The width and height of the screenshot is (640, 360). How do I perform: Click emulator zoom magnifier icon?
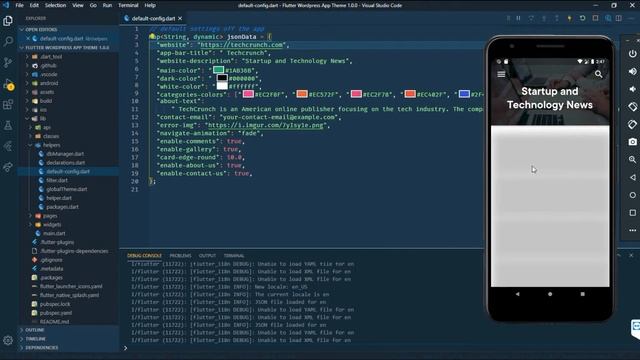(632, 159)
